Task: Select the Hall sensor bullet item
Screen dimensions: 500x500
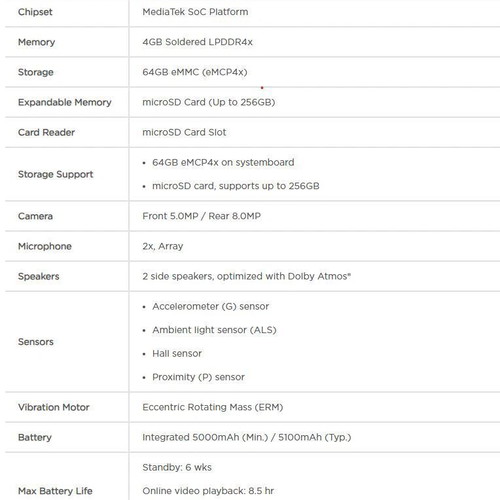Action: coord(177,353)
